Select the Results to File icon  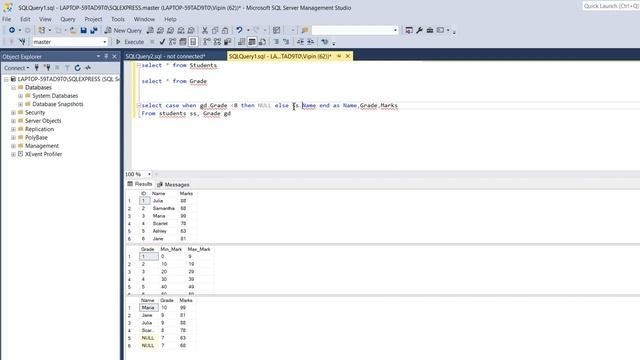point(262,42)
